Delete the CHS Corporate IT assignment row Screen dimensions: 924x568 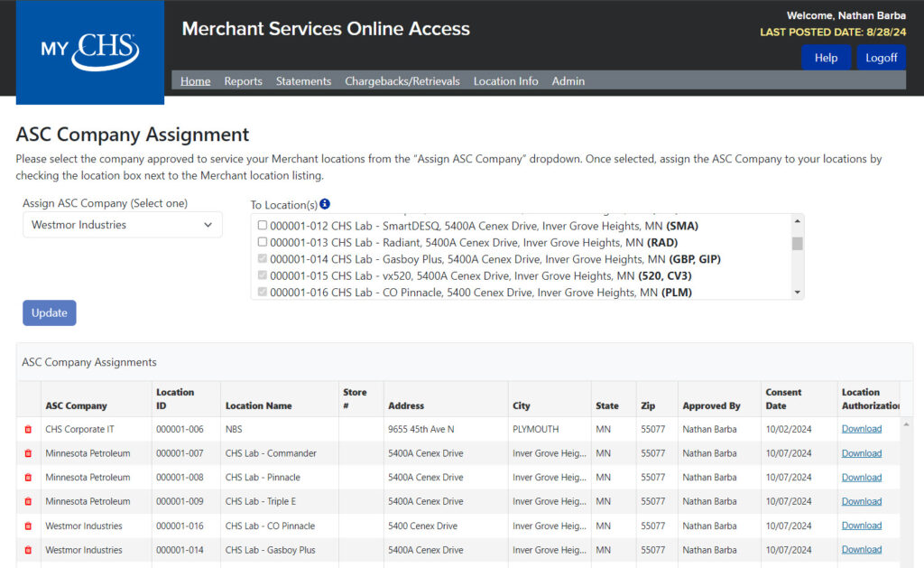pyautogui.click(x=28, y=430)
